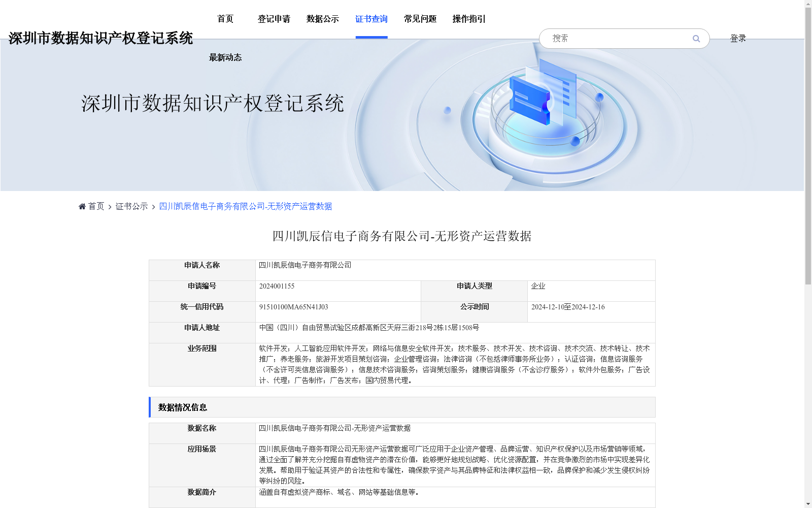Click the vertical scrollbar thumb
812x508 pixels.
(x=808, y=146)
